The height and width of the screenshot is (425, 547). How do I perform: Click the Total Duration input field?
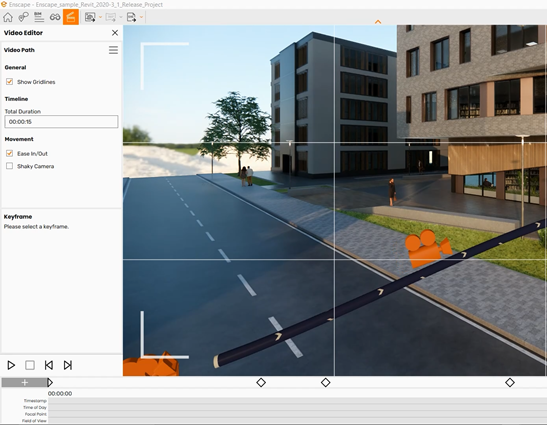pyautogui.click(x=61, y=121)
